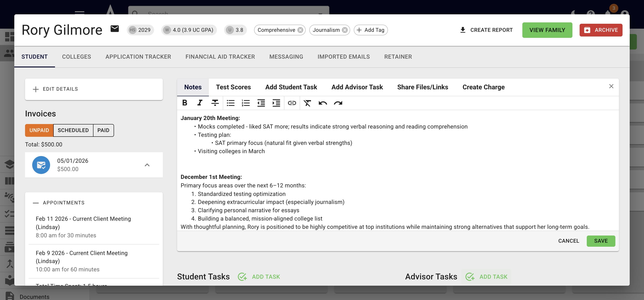The image size is (644, 300).
Task: Redo the last edit
Action: [338, 103]
